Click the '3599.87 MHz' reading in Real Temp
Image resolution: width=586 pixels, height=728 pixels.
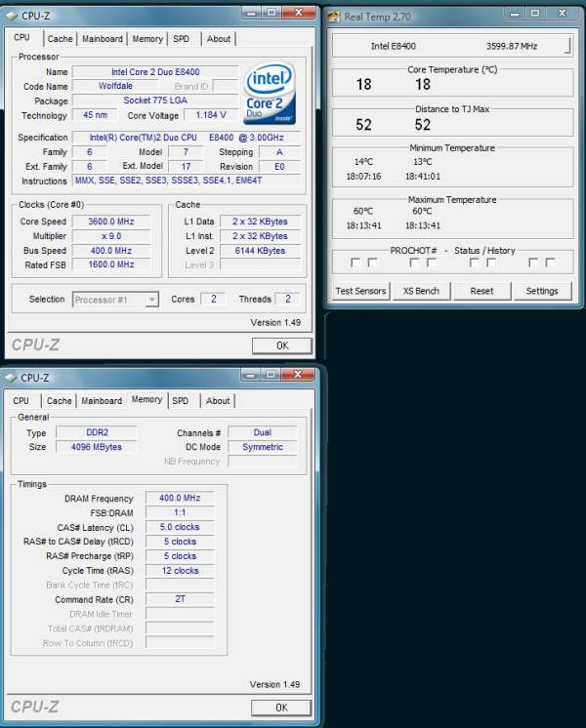(x=512, y=47)
